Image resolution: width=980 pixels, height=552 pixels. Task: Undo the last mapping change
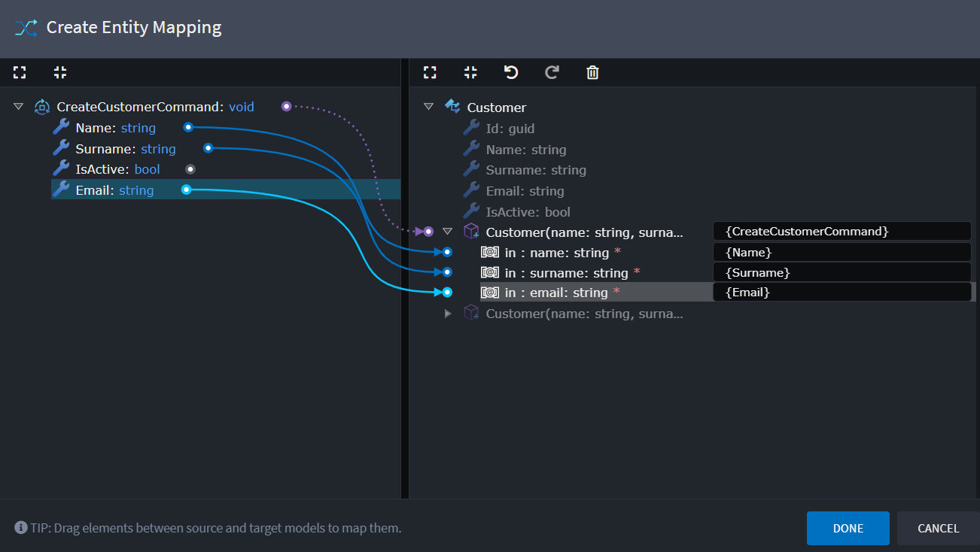[511, 72]
